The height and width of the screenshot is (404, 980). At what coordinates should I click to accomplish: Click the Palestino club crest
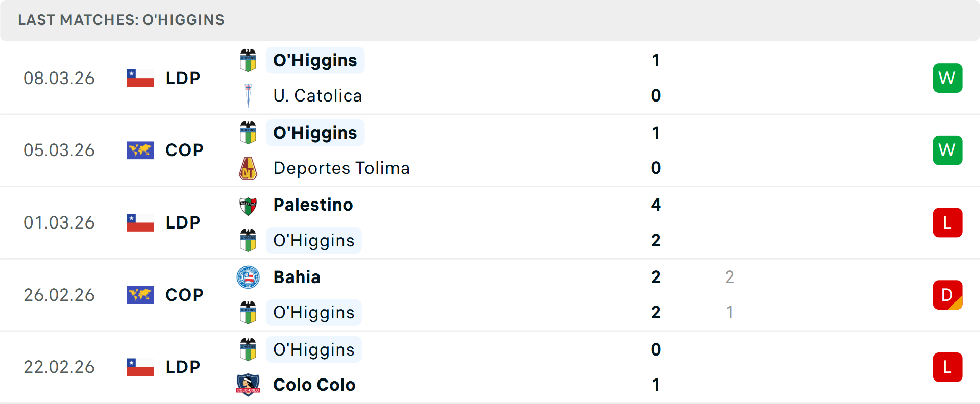(248, 205)
